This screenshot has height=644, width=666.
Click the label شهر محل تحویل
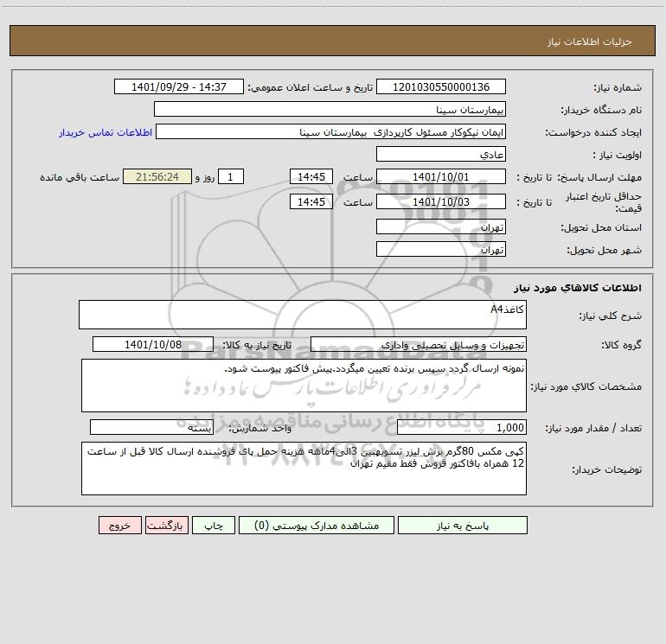pos(604,251)
